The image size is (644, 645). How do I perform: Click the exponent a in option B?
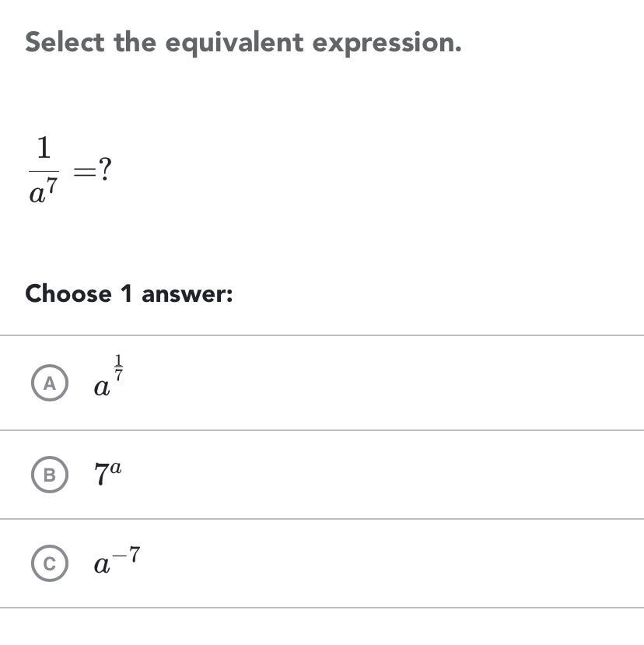(116, 465)
